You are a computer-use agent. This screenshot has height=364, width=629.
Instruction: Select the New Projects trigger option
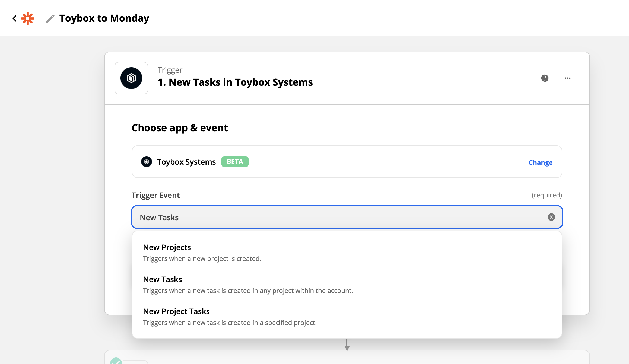(x=167, y=247)
